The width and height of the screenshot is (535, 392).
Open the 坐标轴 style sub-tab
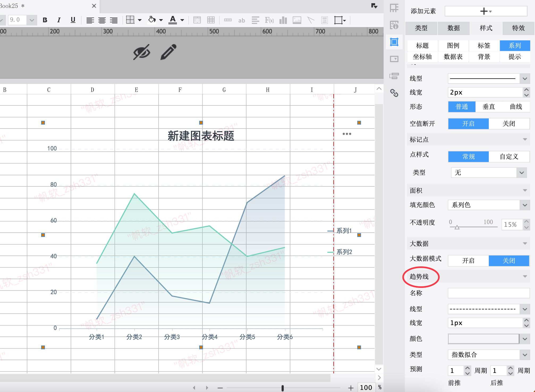pyautogui.click(x=422, y=57)
